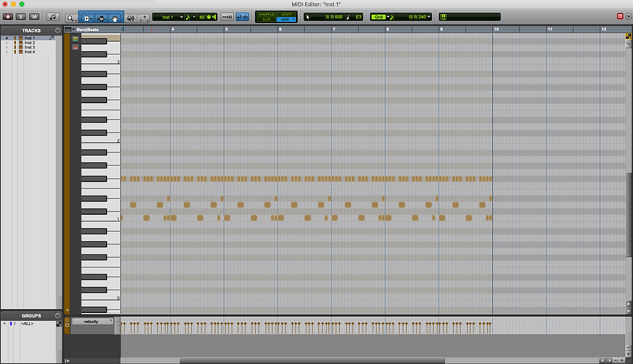The image size is (633, 364).
Task: Select the <ALL> group
Action: [x=27, y=323]
